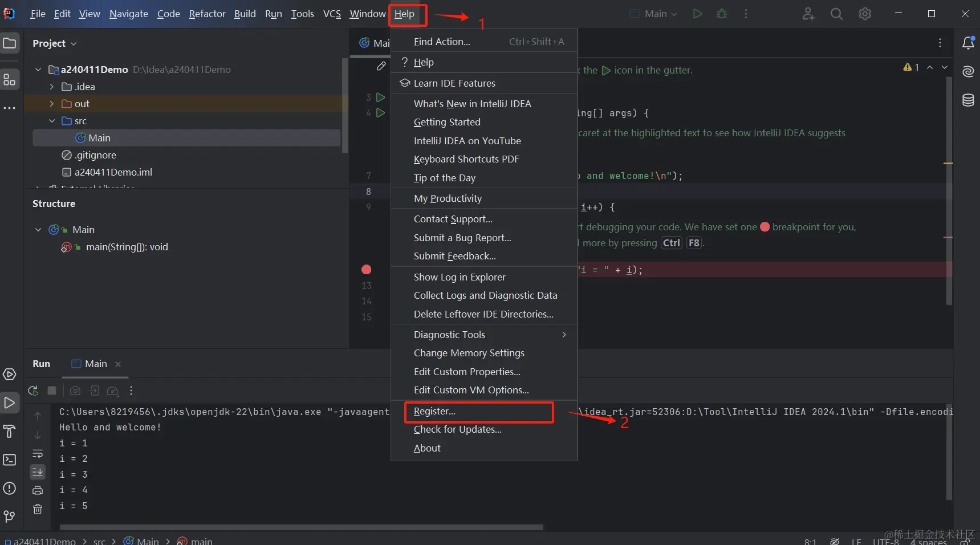Open the Database tool window icon
This screenshot has width=980, height=545.
[x=968, y=100]
